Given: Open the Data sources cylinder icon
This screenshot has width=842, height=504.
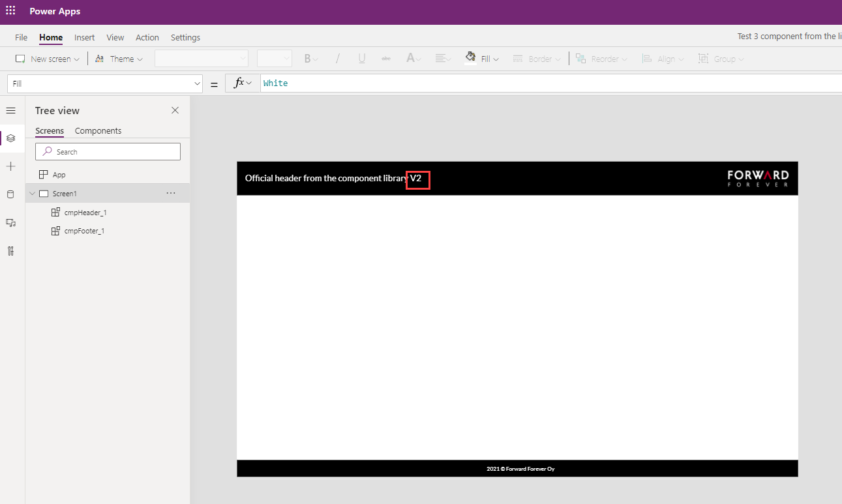Looking at the screenshot, I should pos(10,194).
